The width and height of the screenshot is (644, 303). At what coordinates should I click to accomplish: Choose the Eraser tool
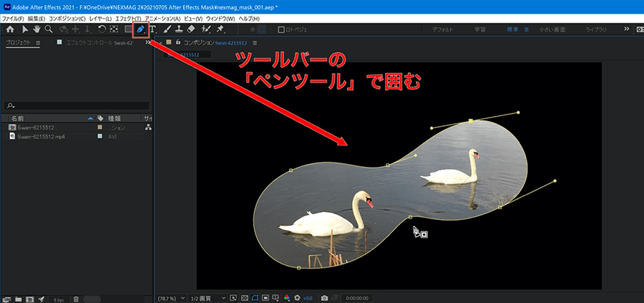tap(190, 29)
